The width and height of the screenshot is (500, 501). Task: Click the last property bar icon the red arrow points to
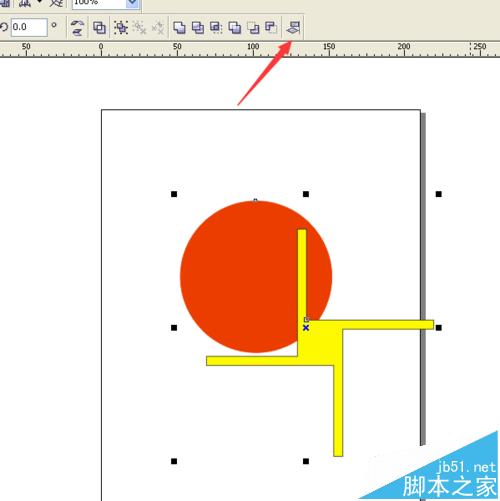pyautogui.click(x=293, y=27)
